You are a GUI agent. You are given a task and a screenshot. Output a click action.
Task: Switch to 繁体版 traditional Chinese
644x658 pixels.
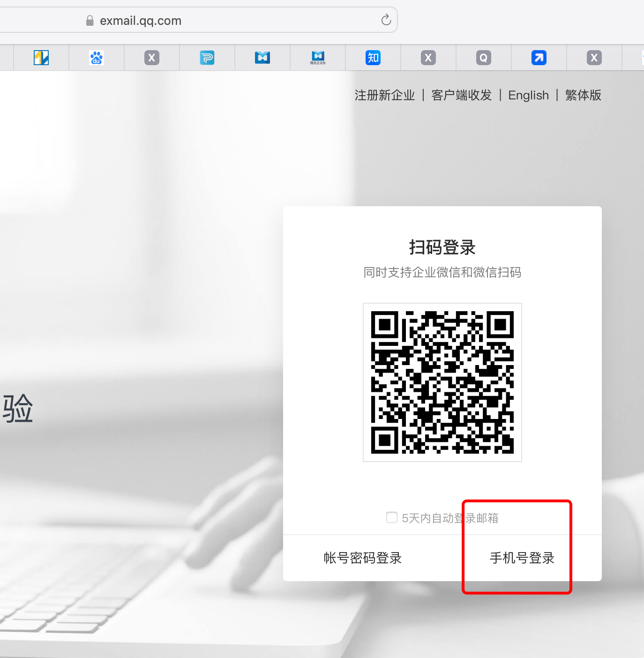click(583, 95)
